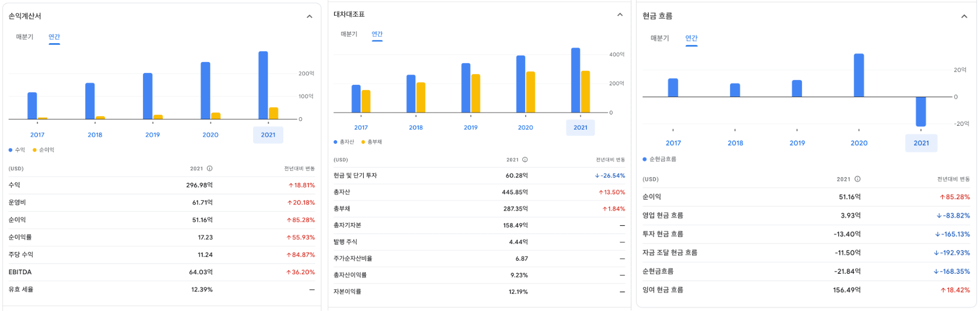Click the 자금 조달 현금 흐름 row label
This screenshot has height=311, width=980.
tap(670, 253)
